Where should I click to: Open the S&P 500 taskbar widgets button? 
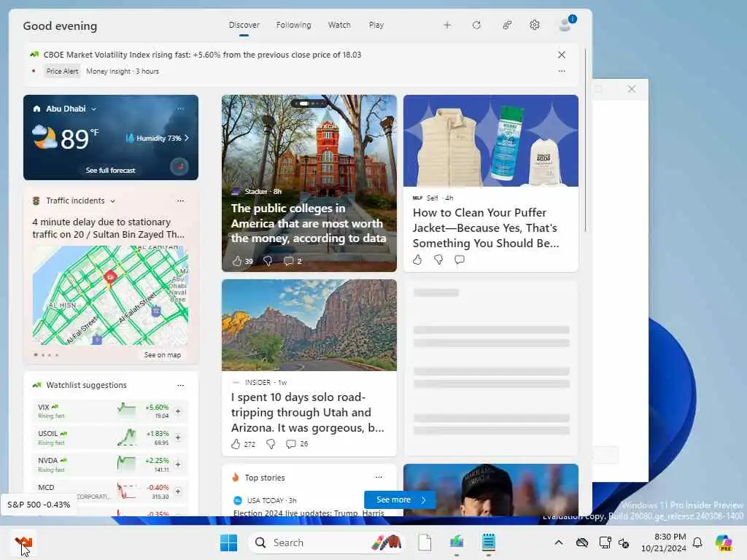(23, 542)
